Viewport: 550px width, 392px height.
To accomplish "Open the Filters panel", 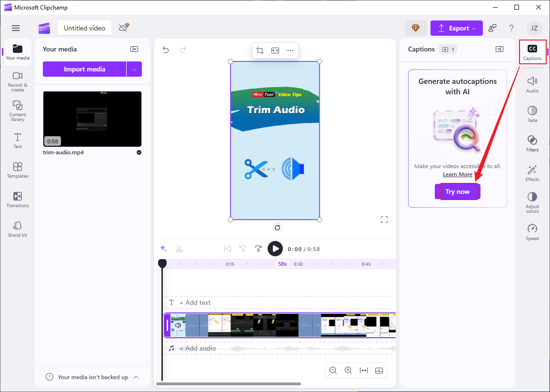I will click(x=532, y=143).
